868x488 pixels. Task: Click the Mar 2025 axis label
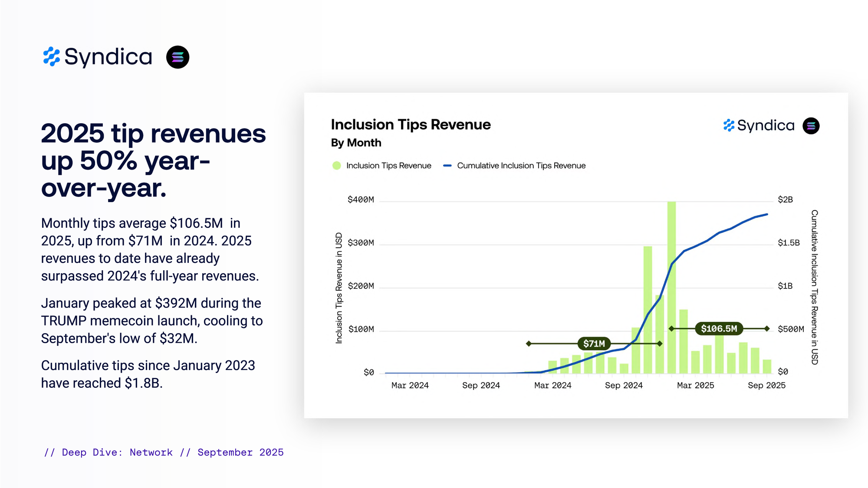coord(695,385)
